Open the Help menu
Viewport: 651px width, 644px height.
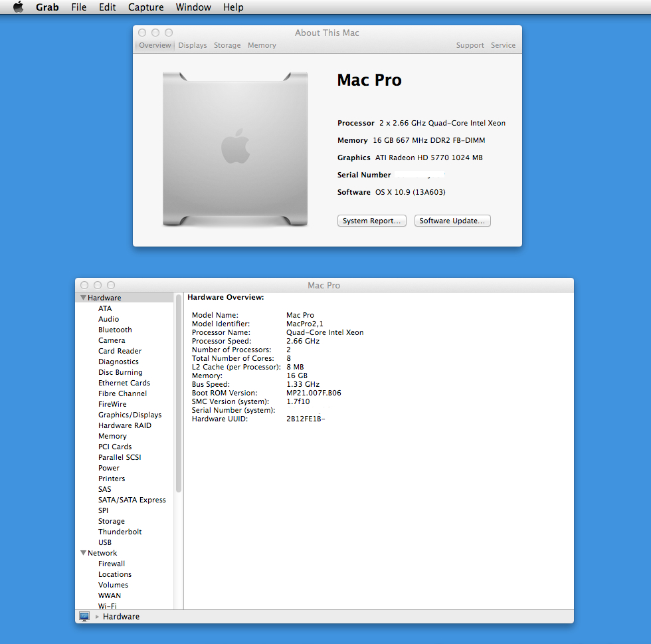[x=233, y=7]
